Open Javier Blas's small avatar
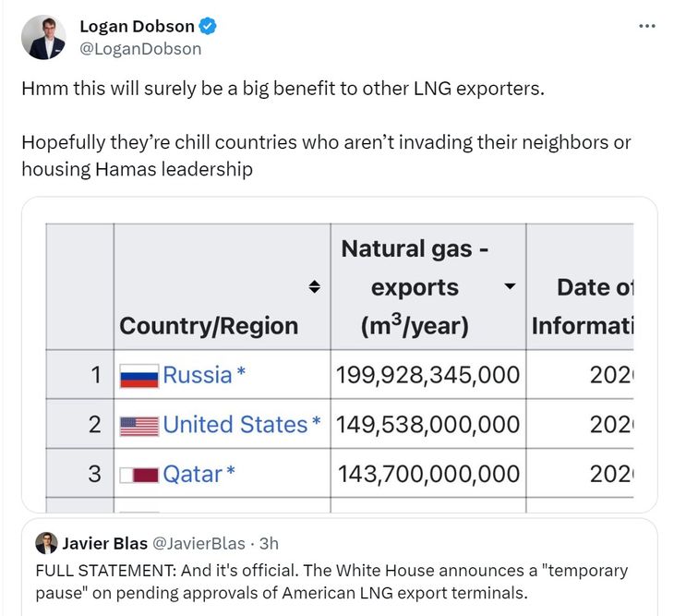The width and height of the screenshot is (674, 616). pyautogui.click(x=46, y=543)
